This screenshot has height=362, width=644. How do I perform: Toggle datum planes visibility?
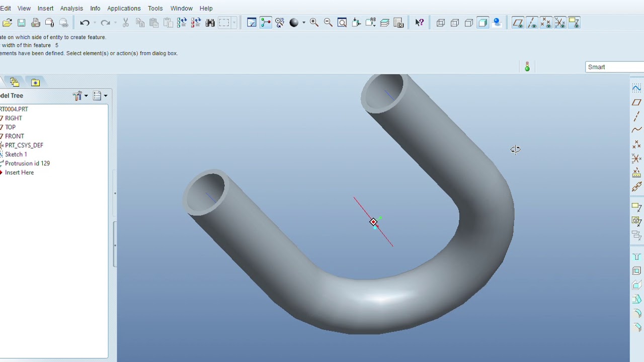point(518,23)
